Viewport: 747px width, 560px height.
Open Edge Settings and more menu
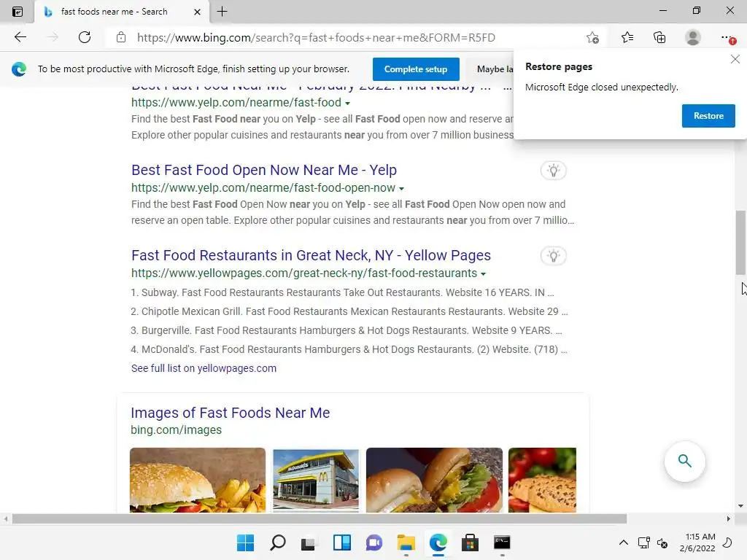(x=727, y=37)
